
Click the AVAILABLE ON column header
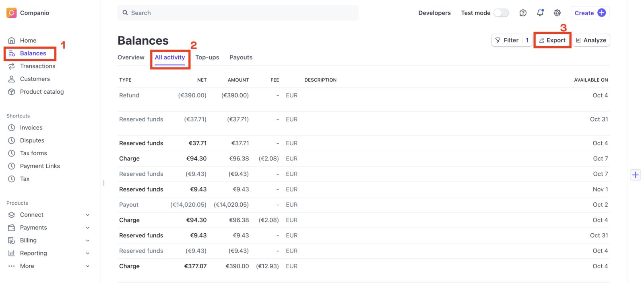point(591,80)
